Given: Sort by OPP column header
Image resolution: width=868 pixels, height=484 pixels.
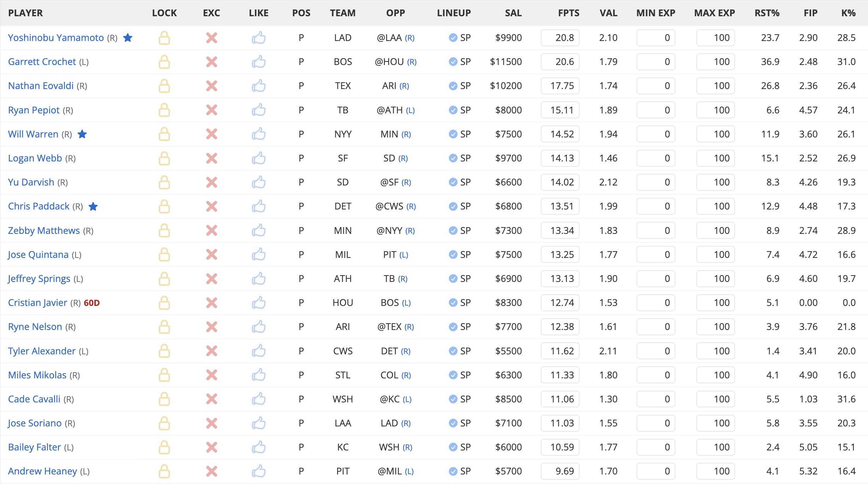Looking at the screenshot, I should pos(395,13).
